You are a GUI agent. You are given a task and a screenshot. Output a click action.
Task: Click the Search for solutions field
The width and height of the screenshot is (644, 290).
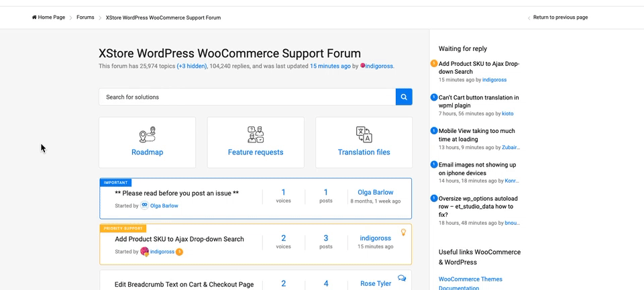[248, 97]
